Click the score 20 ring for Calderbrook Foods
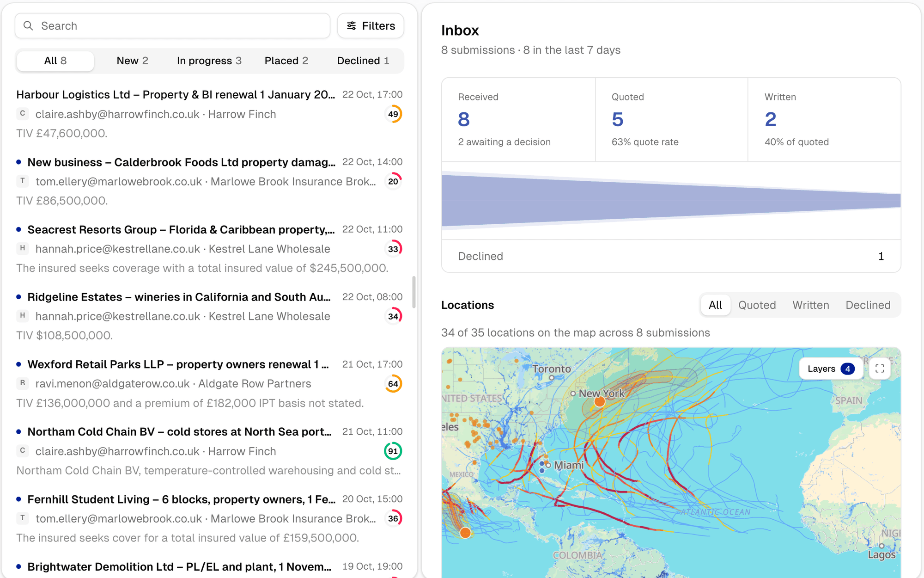Viewport: 924px width, 578px height. (x=393, y=182)
